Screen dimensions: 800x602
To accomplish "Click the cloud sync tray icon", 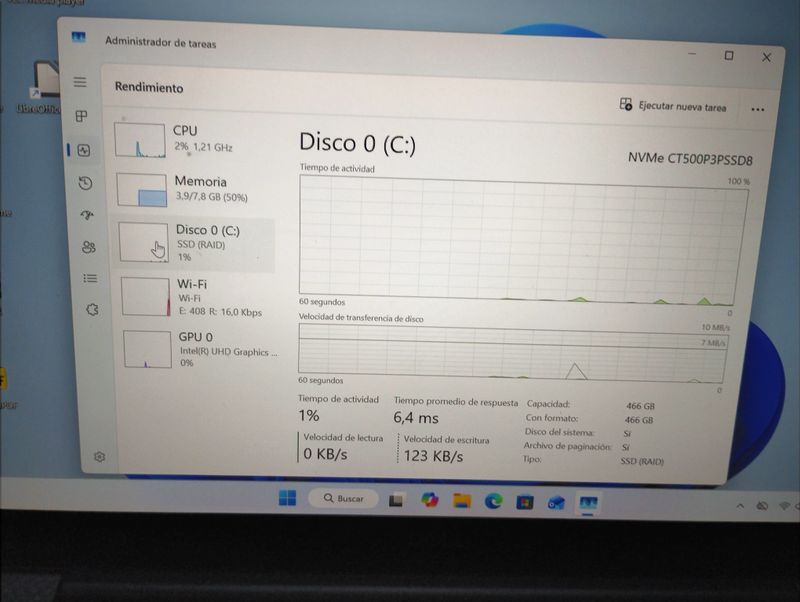I will [x=762, y=506].
